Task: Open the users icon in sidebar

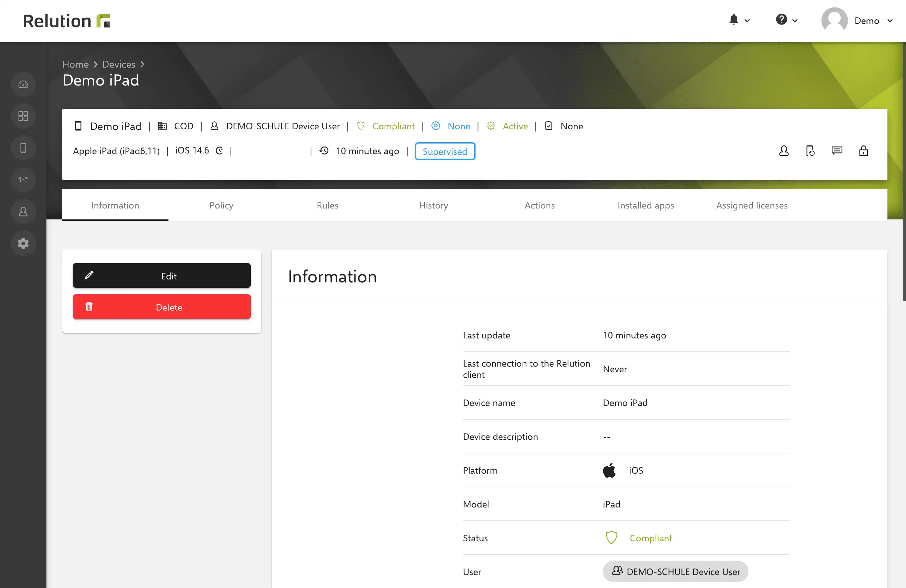Action: 23,211
